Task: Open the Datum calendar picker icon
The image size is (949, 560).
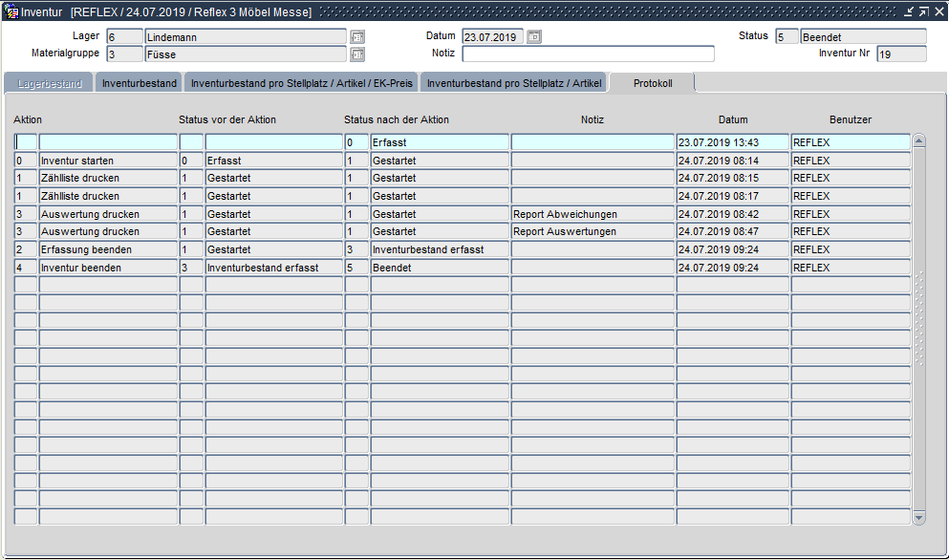Action: [534, 37]
